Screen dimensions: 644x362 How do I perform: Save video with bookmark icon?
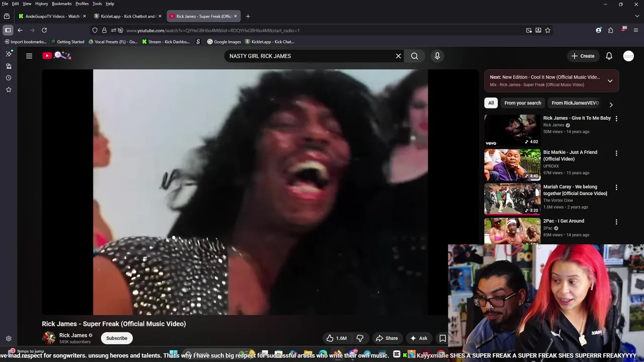(443, 338)
